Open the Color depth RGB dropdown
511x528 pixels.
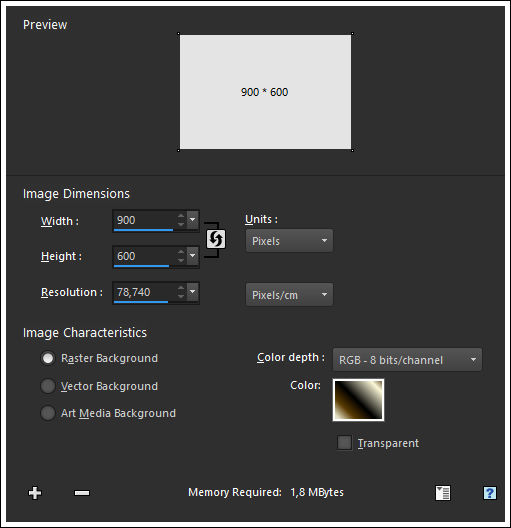click(x=407, y=360)
